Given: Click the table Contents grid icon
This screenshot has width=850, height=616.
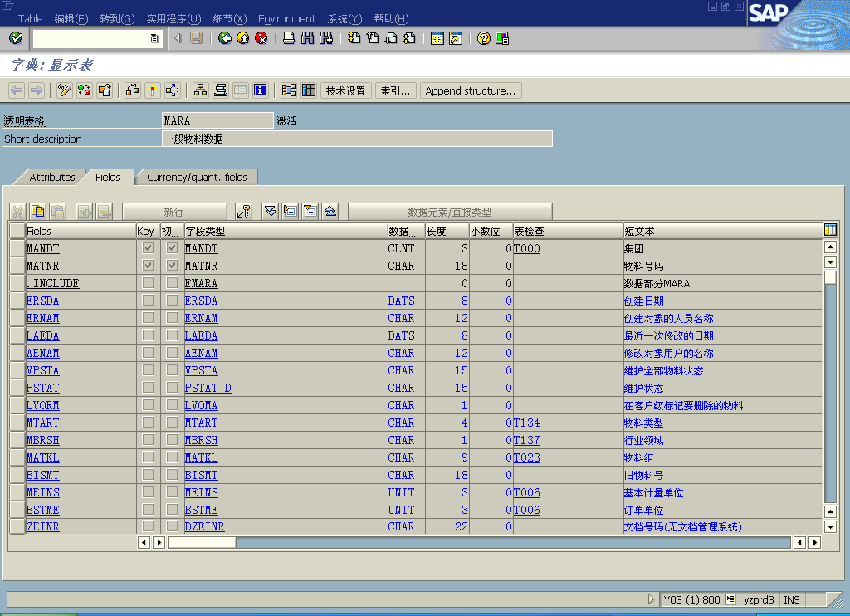Looking at the screenshot, I should point(309,90).
